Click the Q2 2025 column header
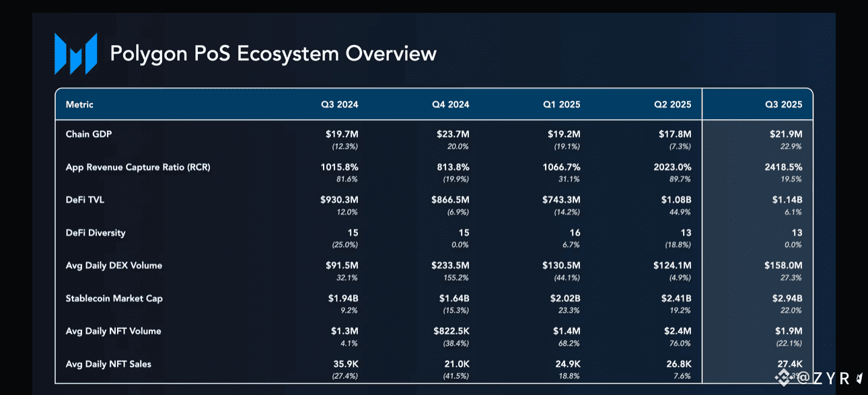Viewport: 868px width, 395px height. pyautogui.click(x=672, y=104)
